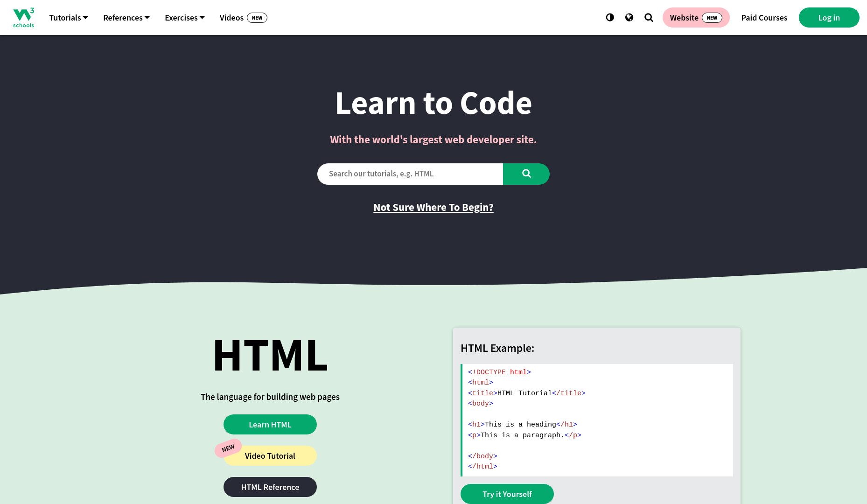Click 'The language for building web pages' text
867x504 pixels.
[270, 397]
